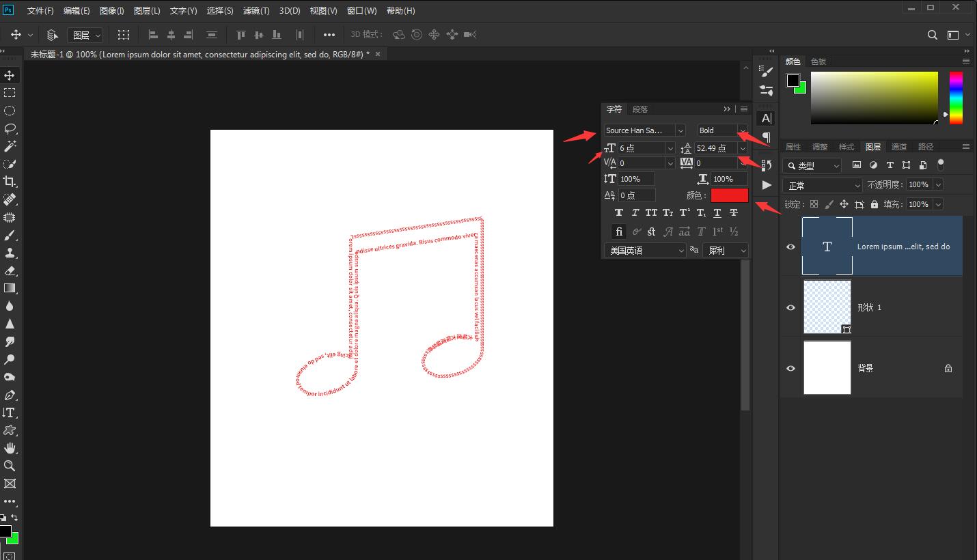Select the Crop tool
The height and width of the screenshot is (560, 977).
(10, 182)
